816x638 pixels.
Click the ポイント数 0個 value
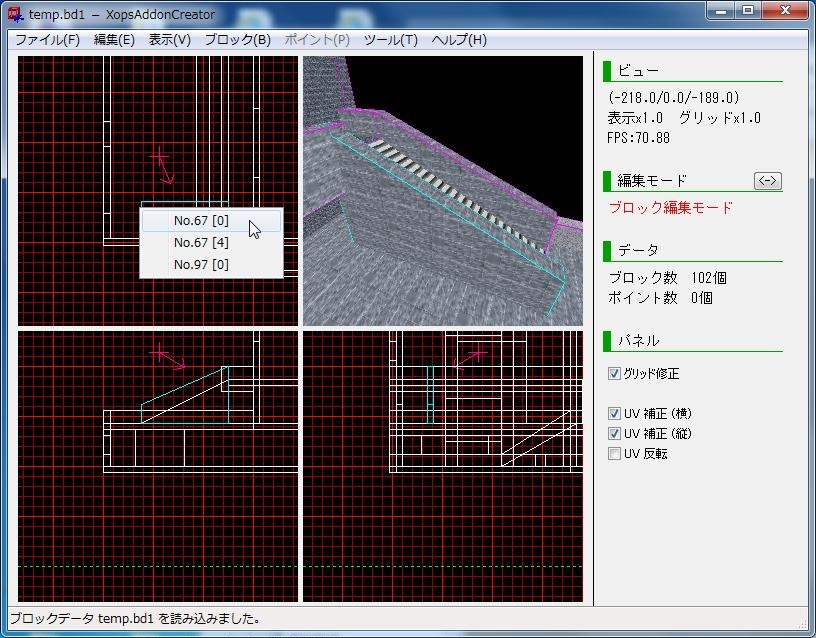pos(660,298)
